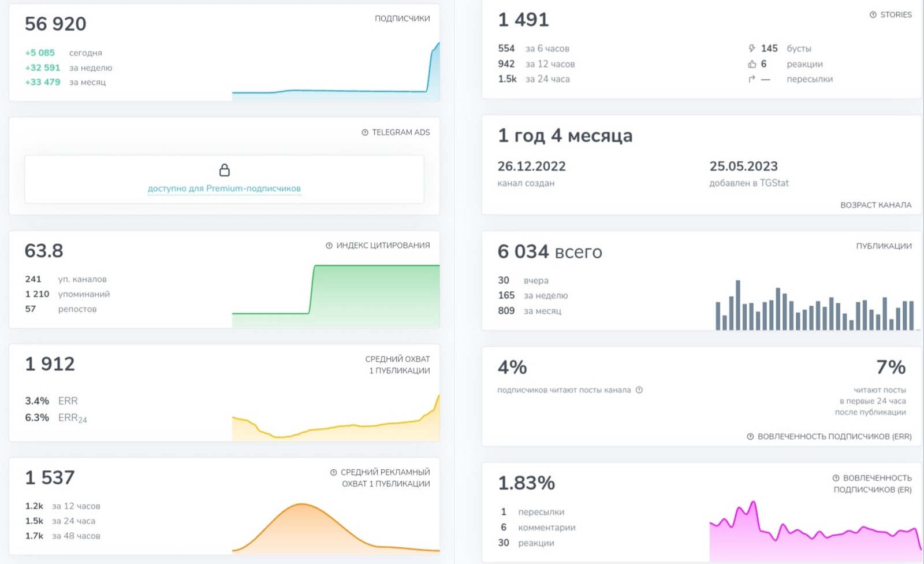Click the total publications '6 034 всего'
The image size is (924, 564).
(550, 252)
